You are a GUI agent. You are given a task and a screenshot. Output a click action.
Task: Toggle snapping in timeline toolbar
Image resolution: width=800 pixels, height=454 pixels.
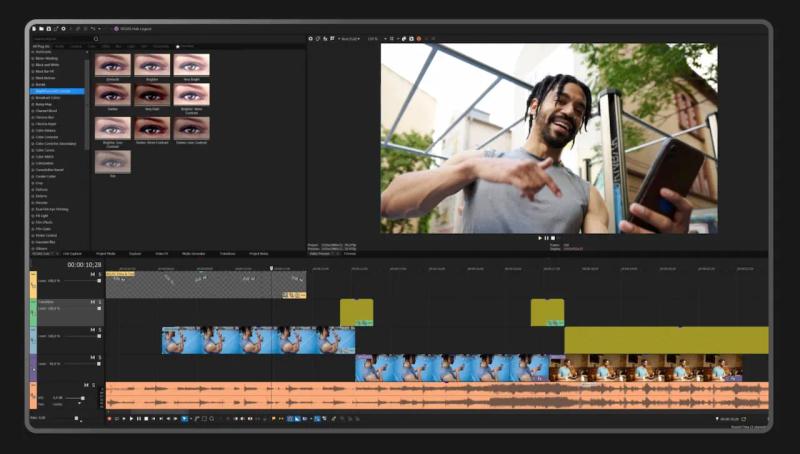289,418
